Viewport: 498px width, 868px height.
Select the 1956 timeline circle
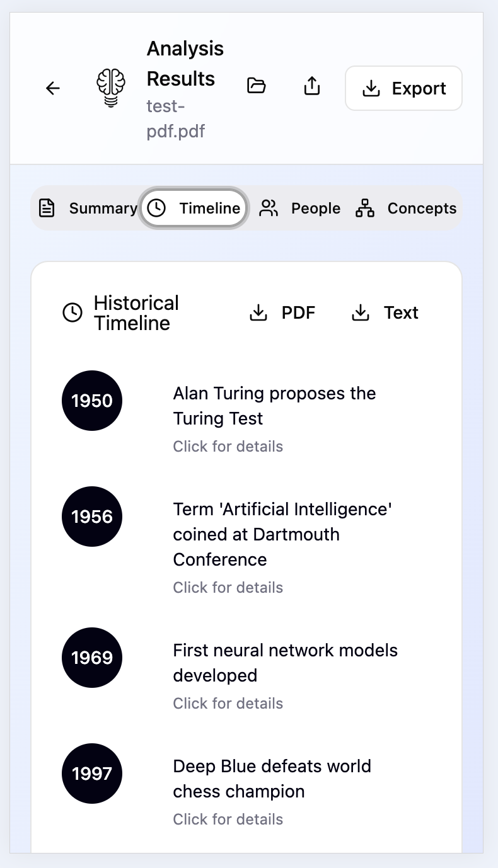[92, 517]
